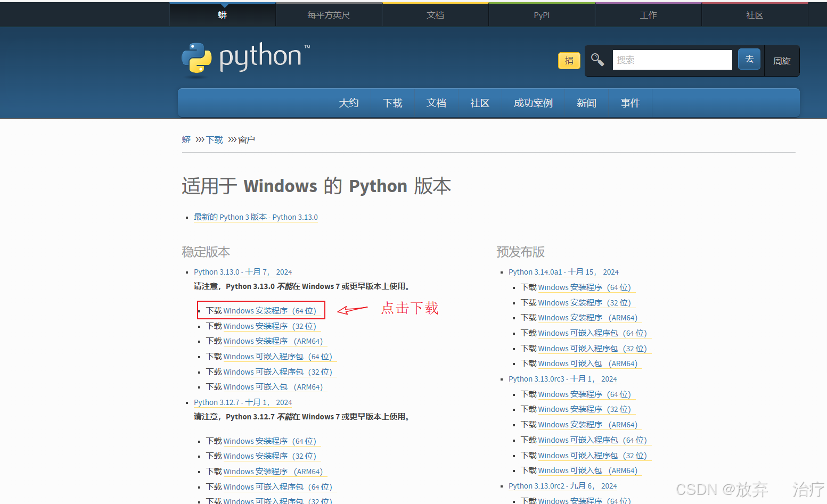Open 成功案例 in main navigation
This screenshot has width=827, height=504.
click(x=533, y=103)
